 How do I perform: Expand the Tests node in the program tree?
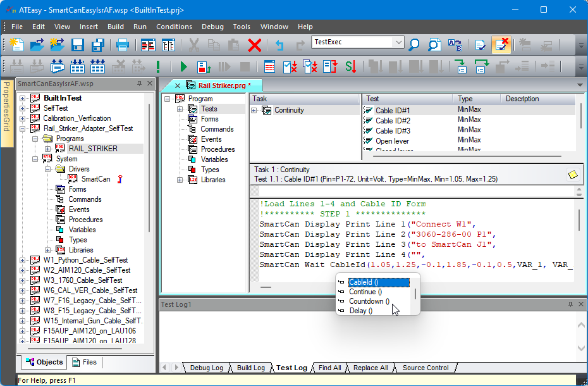180,109
